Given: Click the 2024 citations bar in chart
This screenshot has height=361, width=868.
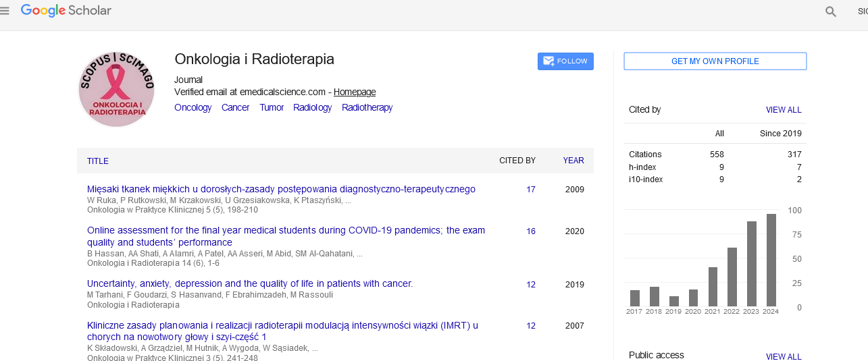Looking at the screenshot, I should (771, 260).
